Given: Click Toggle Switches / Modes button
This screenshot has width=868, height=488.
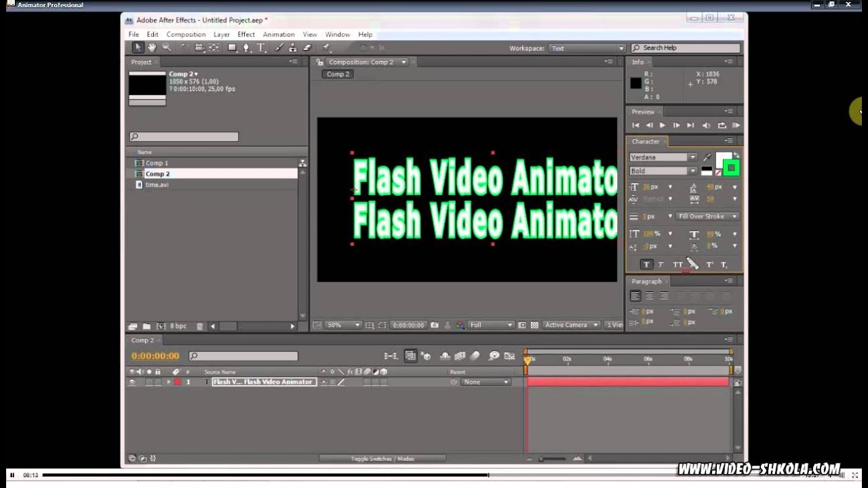Looking at the screenshot, I should tap(382, 459).
